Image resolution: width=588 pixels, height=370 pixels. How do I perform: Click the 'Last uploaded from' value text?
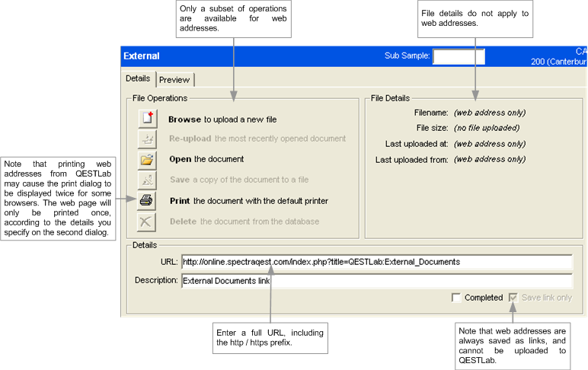(489, 159)
